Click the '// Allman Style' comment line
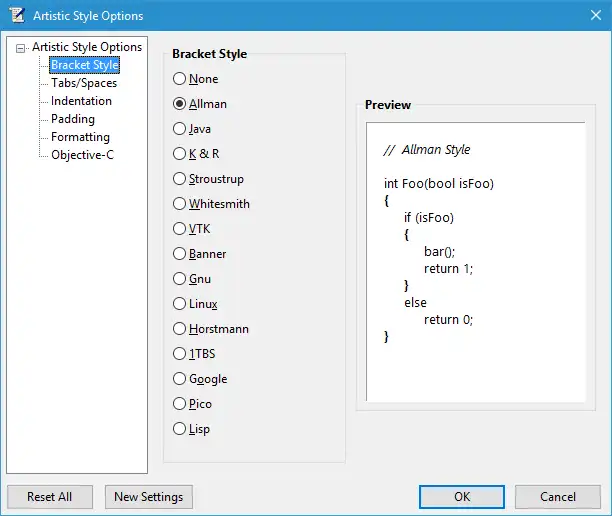The height and width of the screenshot is (516, 612). point(427,149)
